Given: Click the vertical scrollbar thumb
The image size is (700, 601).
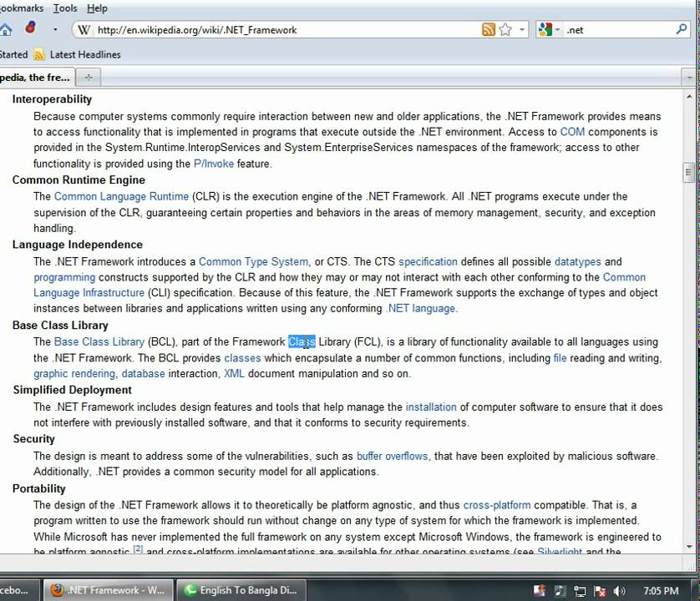Looking at the screenshot, I should pos(688,173).
